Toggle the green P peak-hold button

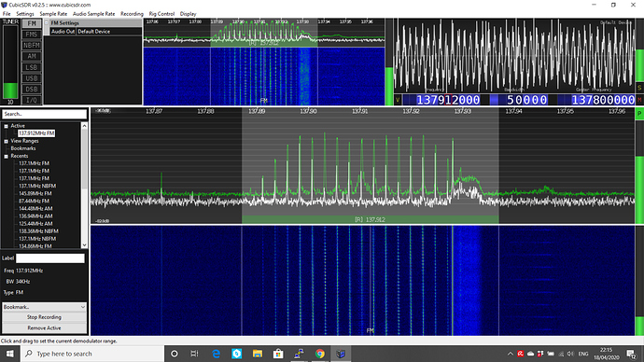coord(639,114)
